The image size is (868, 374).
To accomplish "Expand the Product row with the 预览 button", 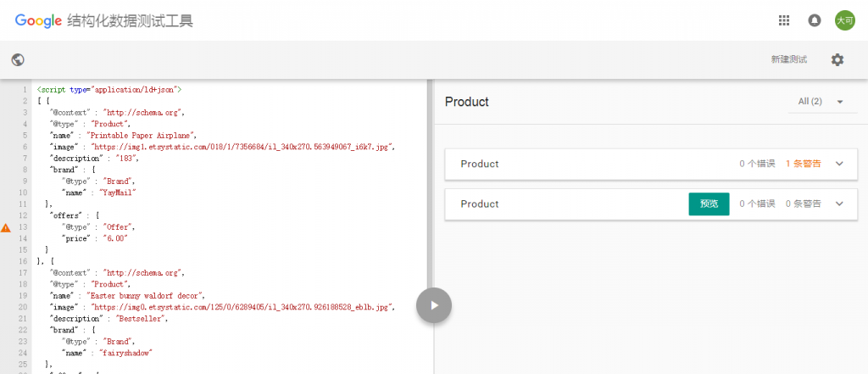I will [x=839, y=204].
